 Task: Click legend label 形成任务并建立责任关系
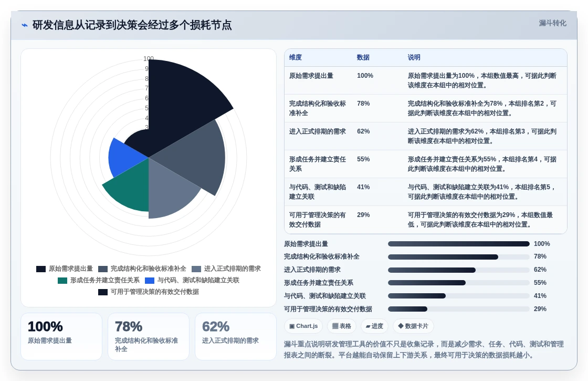click(x=105, y=281)
